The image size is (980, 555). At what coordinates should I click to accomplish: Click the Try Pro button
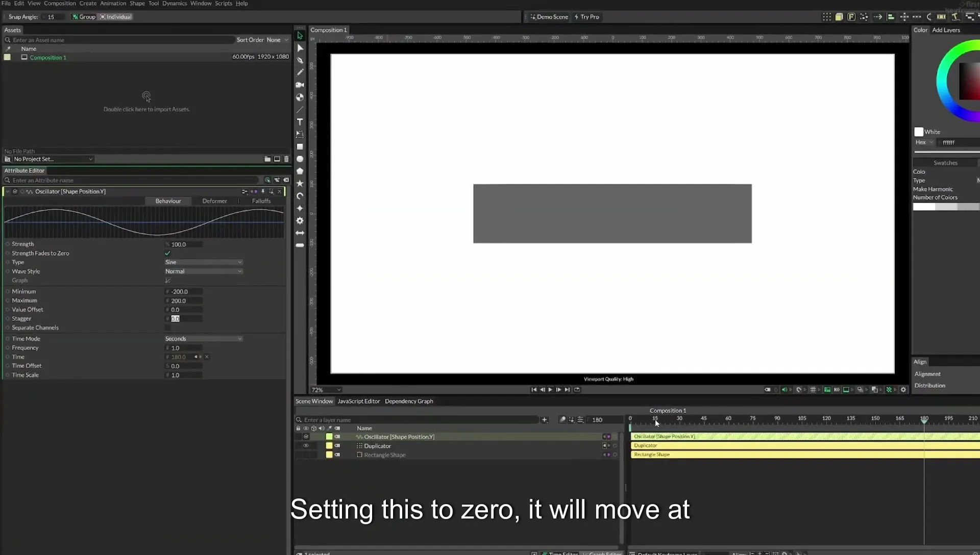(587, 17)
